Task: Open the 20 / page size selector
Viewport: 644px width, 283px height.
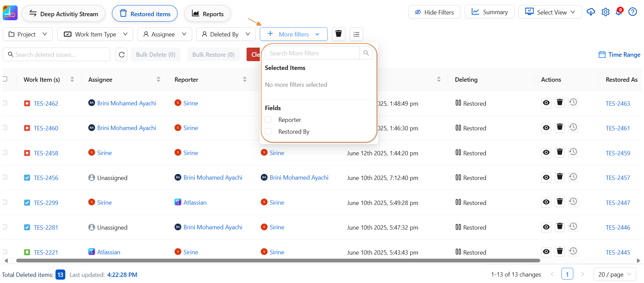Action: [x=614, y=275]
